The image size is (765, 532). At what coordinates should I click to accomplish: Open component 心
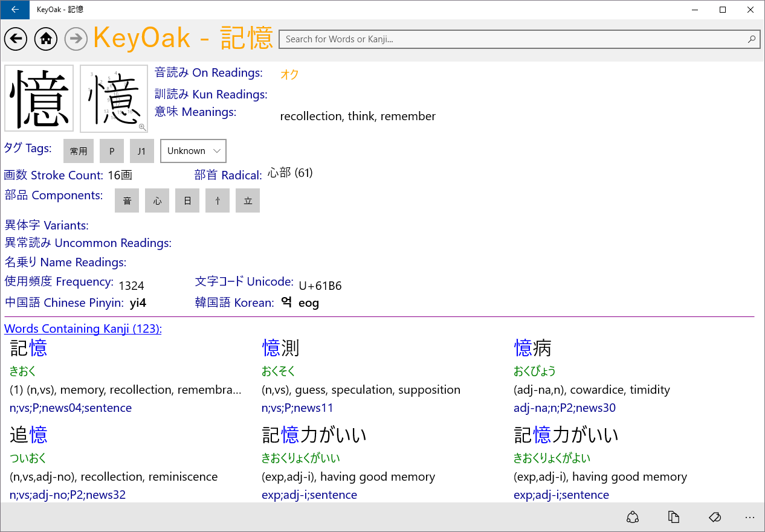[x=157, y=200]
